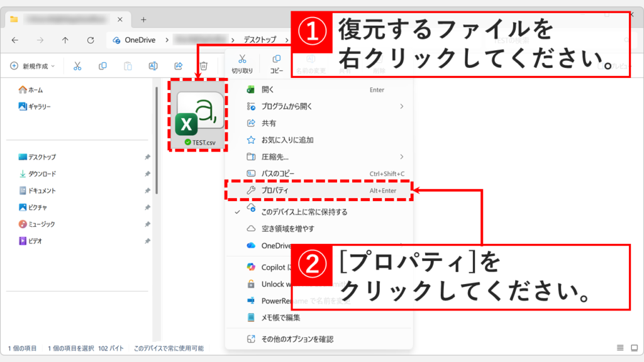The height and width of the screenshot is (362, 644).
Task: Unpin デスクトップ using its pin icon
Action: 147,157
